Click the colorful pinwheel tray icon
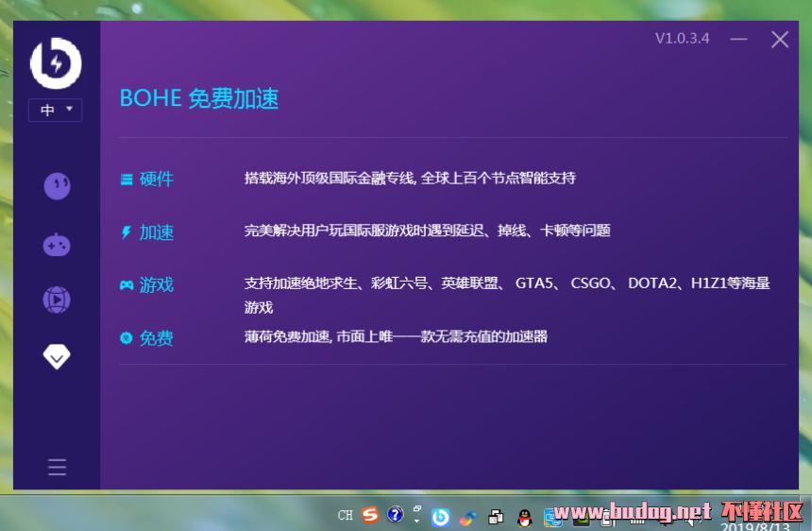The height and width of the screenshot is (531, 812). (468, 518)
